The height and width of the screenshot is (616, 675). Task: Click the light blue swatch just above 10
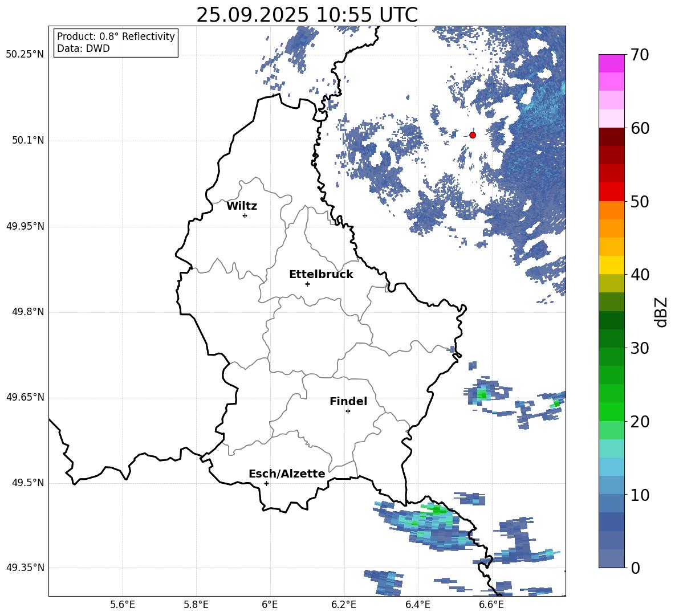click(612, 486)
